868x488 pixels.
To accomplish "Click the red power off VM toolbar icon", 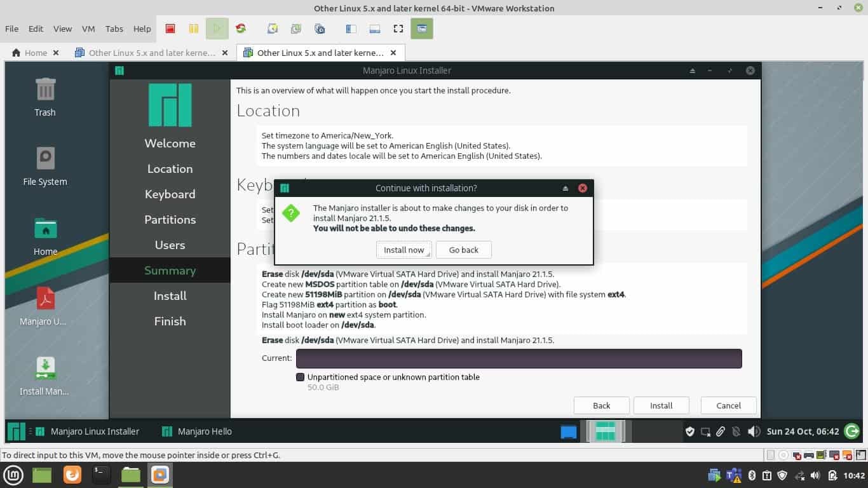I will coord(170,29).
